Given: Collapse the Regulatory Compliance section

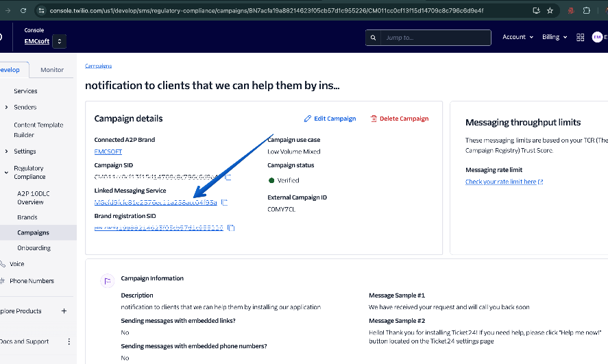Looking at the screenshot, I should 6,168.
